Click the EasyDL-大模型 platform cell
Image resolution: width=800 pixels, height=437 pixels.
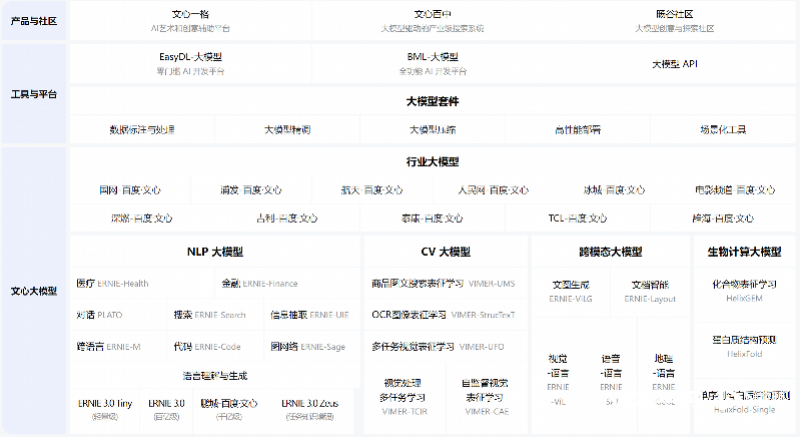click(190, 64)
